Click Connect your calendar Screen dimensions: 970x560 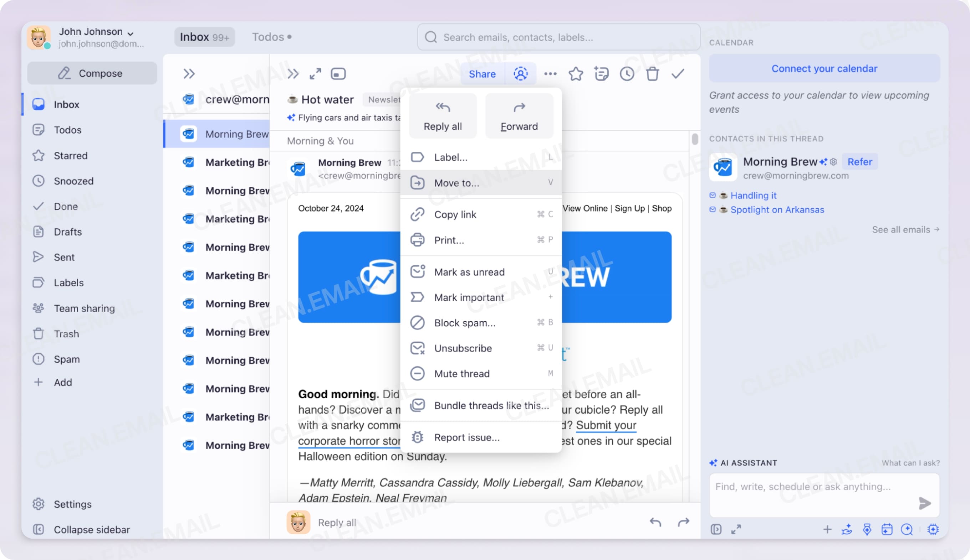pyautogui.click(x=824, y=68)
